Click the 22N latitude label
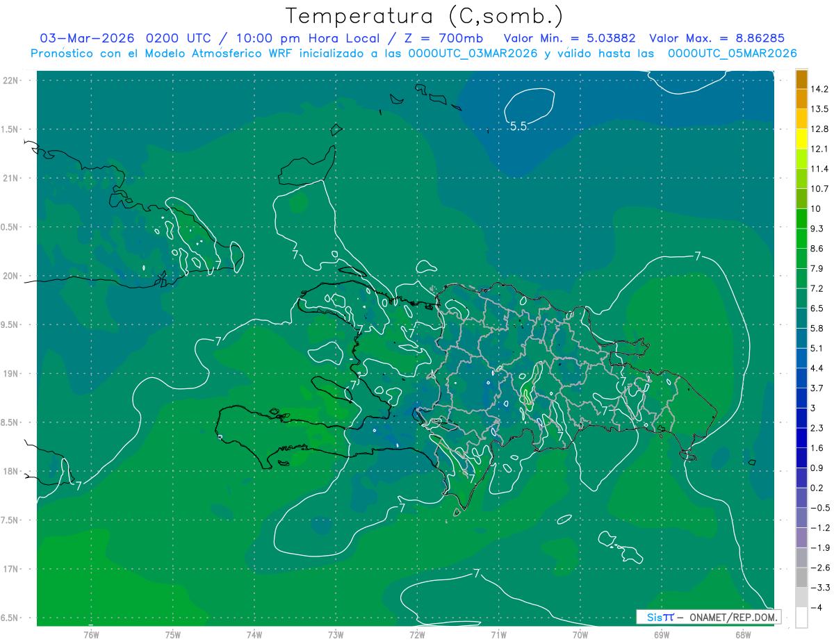This screenshot has height=644, width=834. coord(11,81)
